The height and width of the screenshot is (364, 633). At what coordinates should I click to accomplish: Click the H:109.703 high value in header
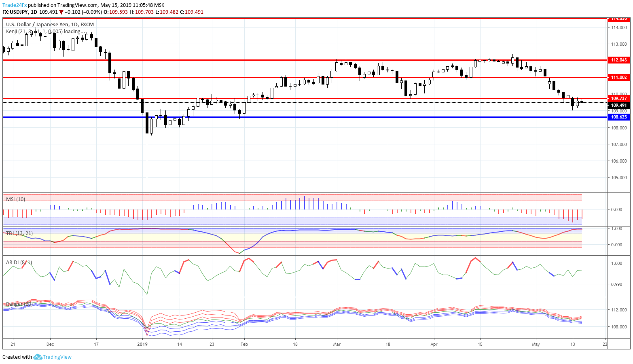[142, 12]
